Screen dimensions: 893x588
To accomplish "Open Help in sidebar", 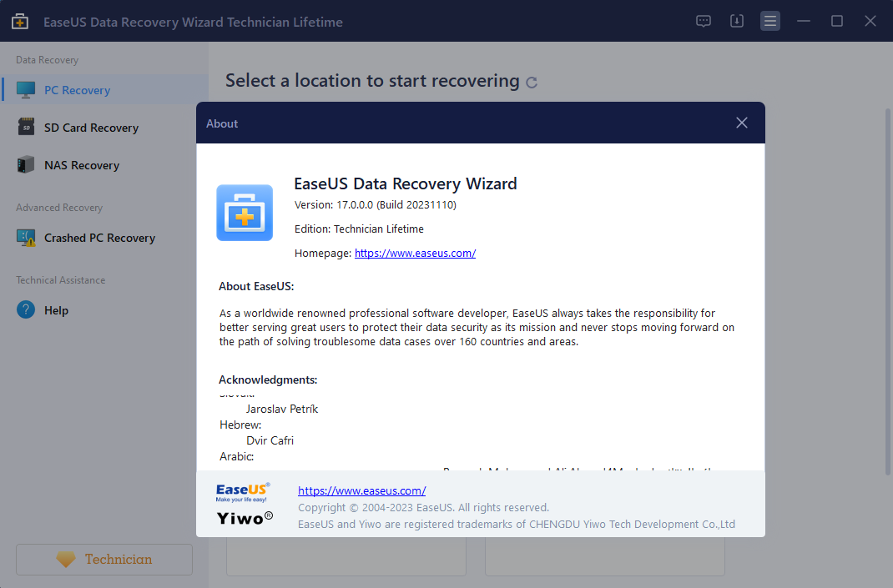I will pyautogui.click(x=105, y=310).
